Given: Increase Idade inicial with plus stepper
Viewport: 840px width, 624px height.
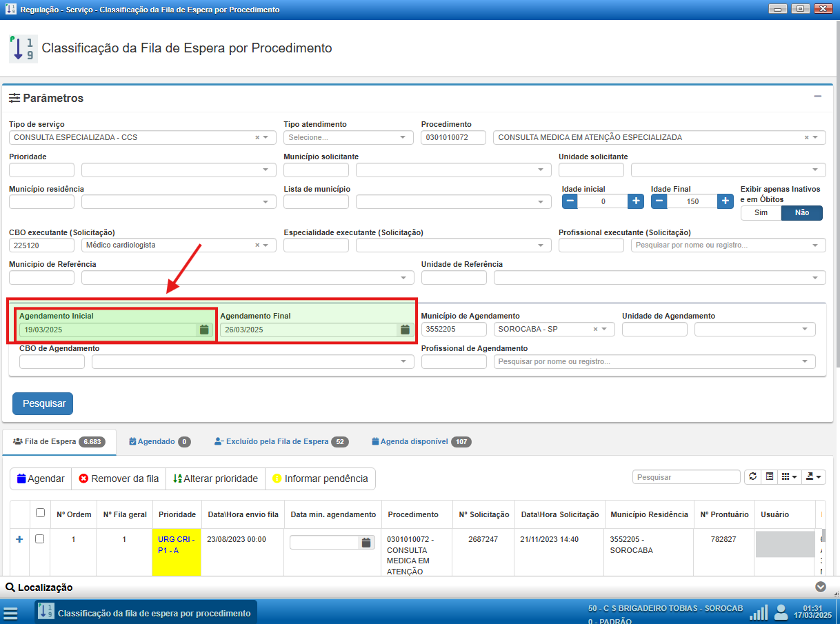Looking at the screenshot, I should (x=636, y=201).
